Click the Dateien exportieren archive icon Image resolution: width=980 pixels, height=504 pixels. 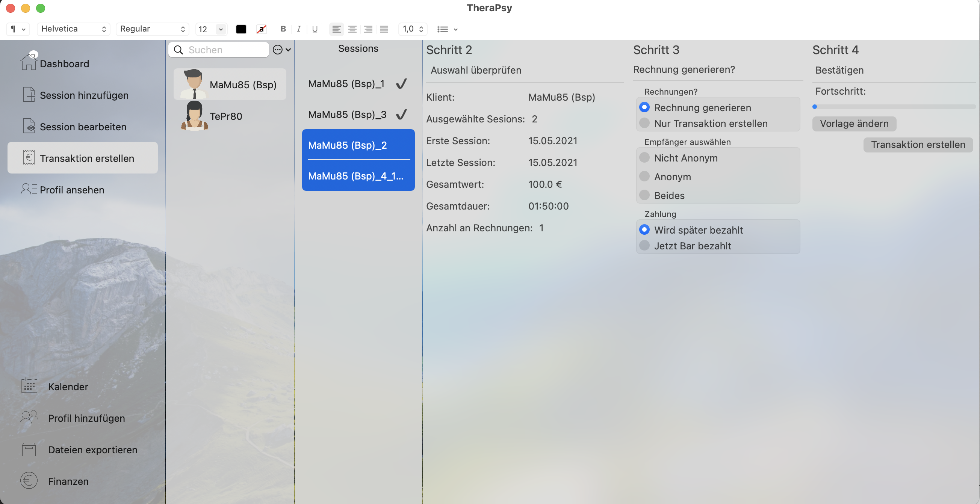(29, 449)
